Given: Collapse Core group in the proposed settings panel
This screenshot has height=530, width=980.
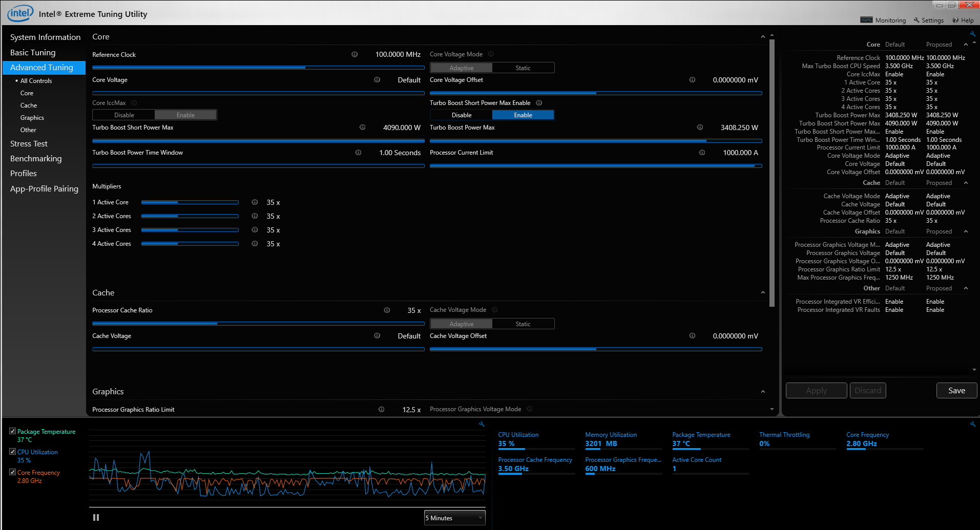Looking at the screenshot, I should pyautogui.click(x=966, y=45).
